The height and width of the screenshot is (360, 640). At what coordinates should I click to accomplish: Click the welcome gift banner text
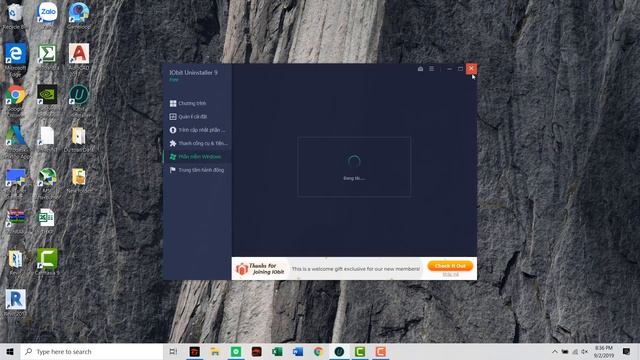pyautogui.click(x=356, y=269)
